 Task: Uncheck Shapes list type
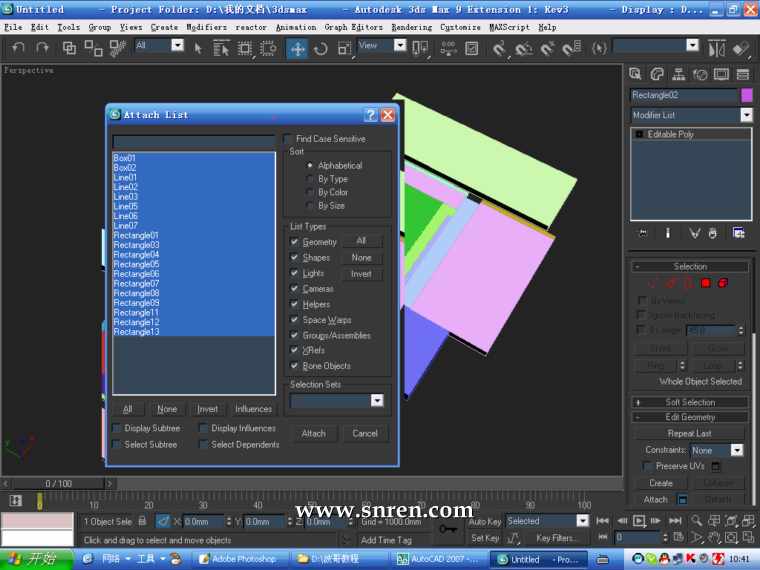click(294, 257)
